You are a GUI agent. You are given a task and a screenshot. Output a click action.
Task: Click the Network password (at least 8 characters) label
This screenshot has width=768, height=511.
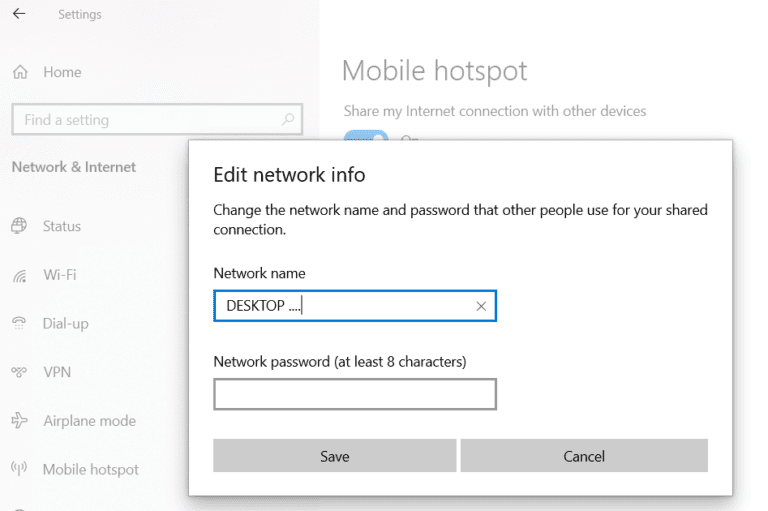[339, 362]
